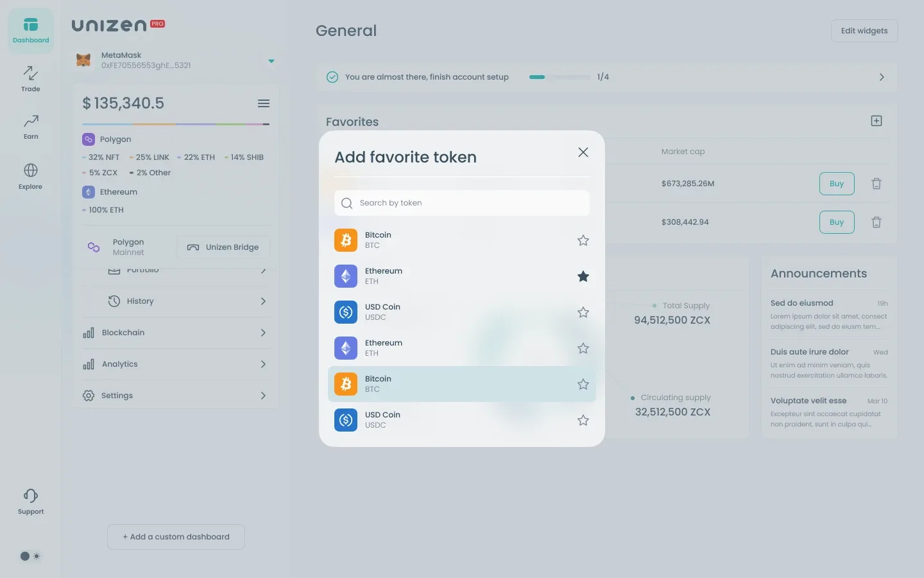Open account setup chevron arrow
This screenshot has width=924, height=578.
click(882, 77)
